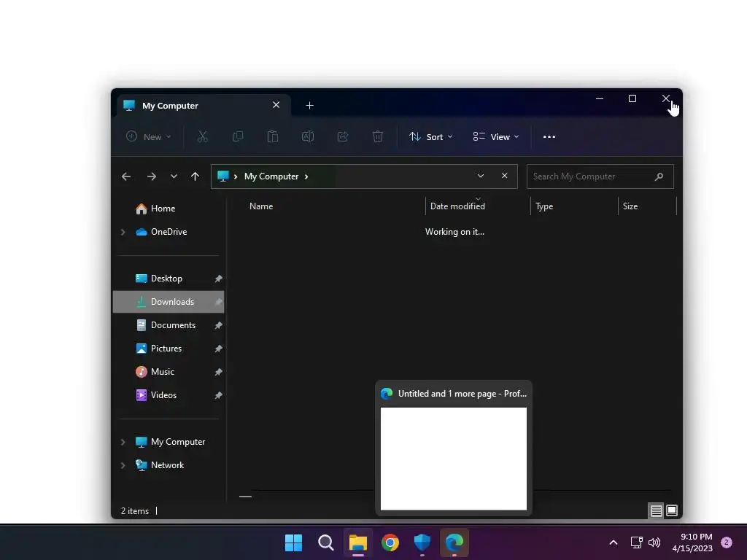Open Google Chrome from taskbar
747x560 pixels.
390,542
